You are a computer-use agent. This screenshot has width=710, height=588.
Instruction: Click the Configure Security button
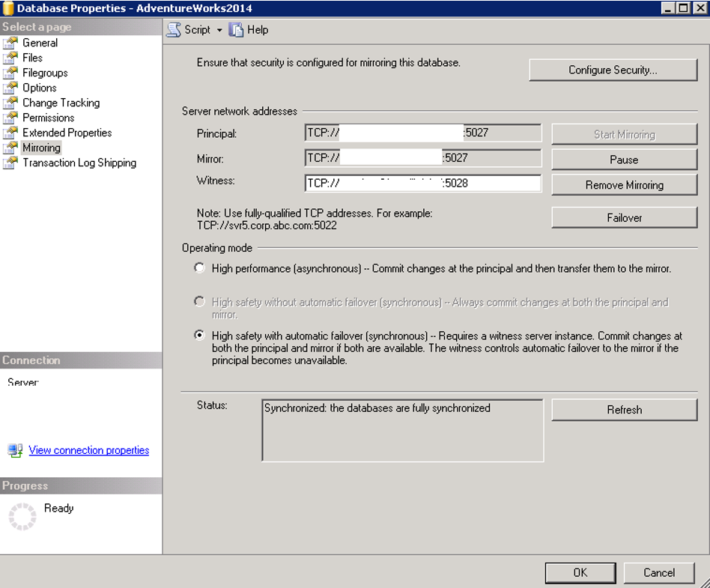613,70
